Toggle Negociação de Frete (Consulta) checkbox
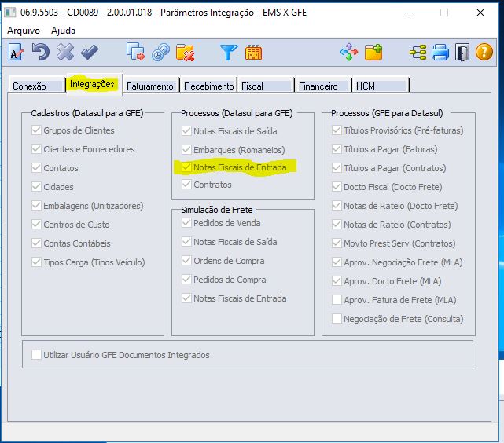This screenshot has height=443, width=504. 337,319
